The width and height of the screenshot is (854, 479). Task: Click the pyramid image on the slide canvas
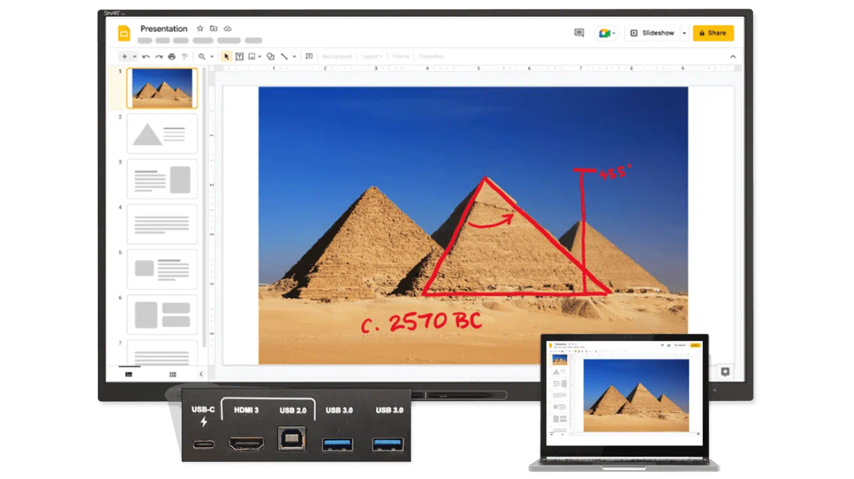pos(473,225)
